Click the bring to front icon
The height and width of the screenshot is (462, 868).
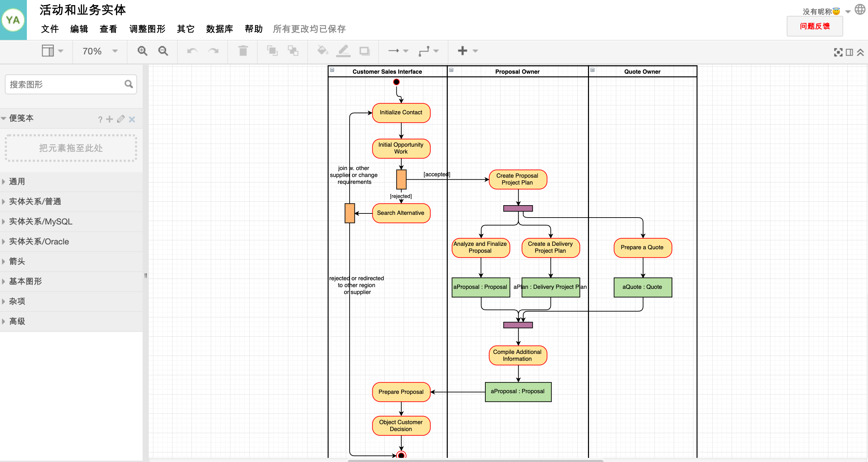coord(272,51)
